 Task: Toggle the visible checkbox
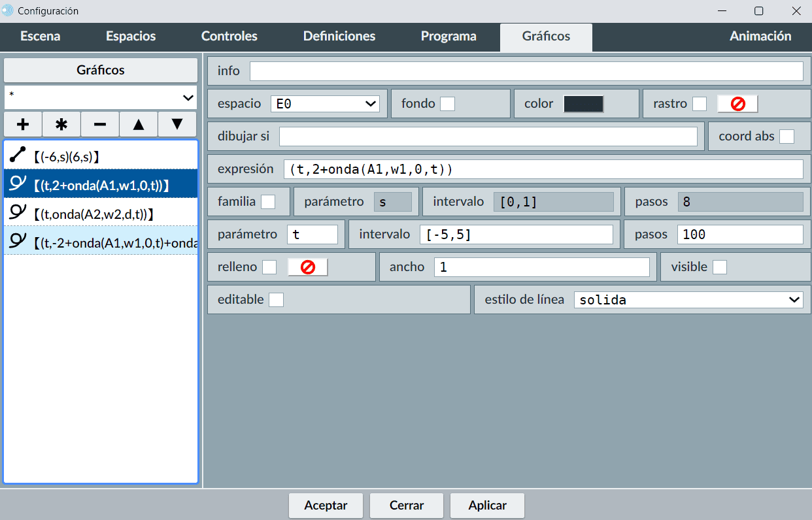coord(719,267)
